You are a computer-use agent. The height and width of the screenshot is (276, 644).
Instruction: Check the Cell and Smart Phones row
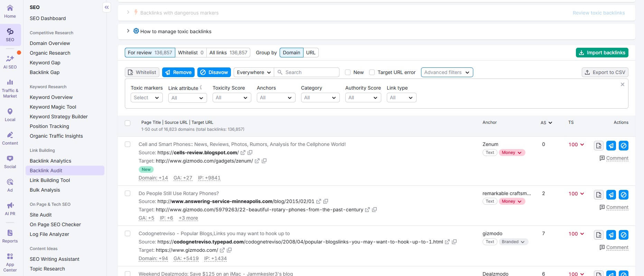coord(128,144)
